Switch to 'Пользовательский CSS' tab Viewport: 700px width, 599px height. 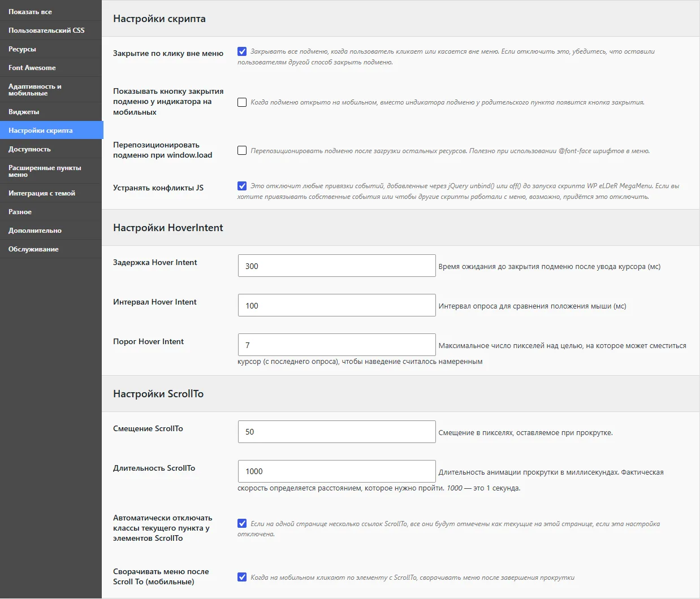click(51, 31)
